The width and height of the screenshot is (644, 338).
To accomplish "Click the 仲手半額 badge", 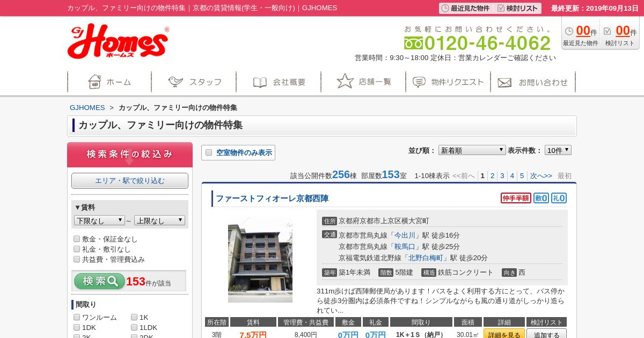I will (516, 198).
